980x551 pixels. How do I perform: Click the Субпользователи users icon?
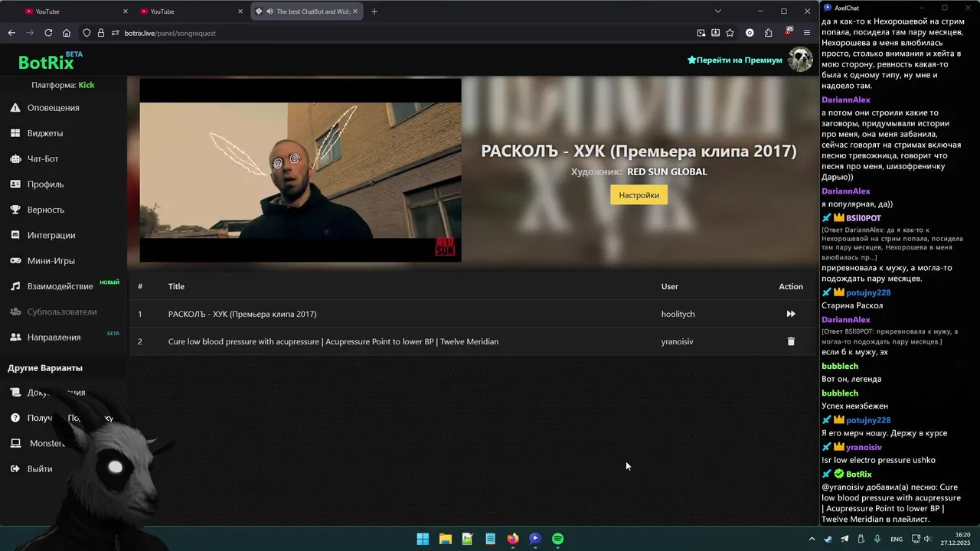pyautogui.click(x=15, y=311)
